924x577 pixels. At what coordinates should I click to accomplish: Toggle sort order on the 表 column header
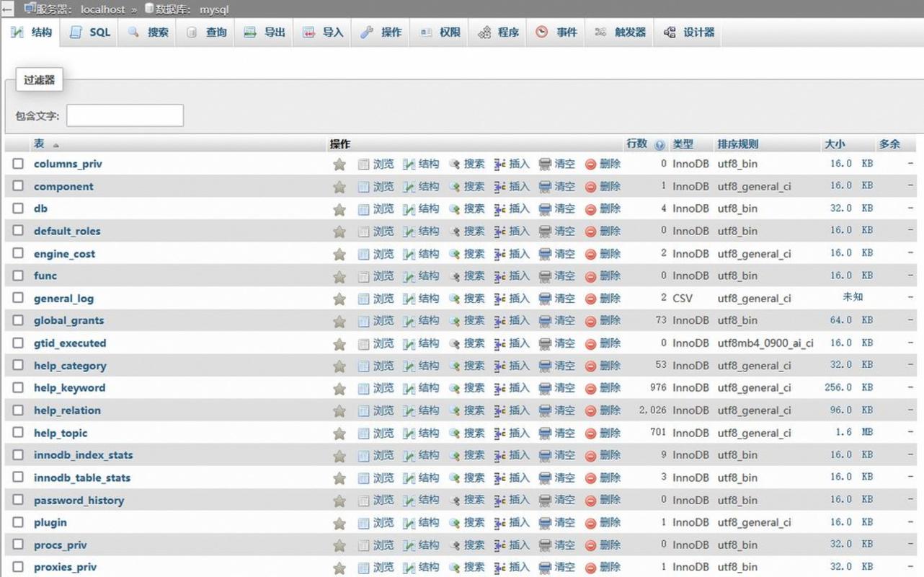(x=39, y=144)
